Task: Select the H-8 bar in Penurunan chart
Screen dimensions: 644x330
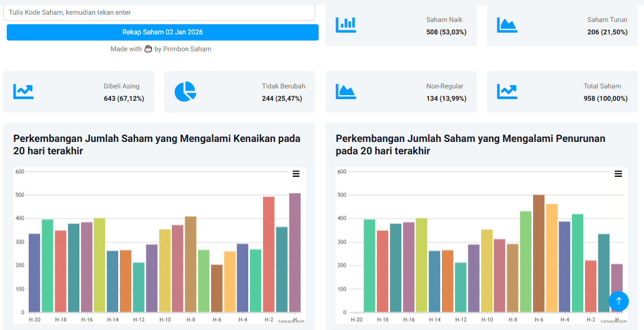Action: click(x=513, y=278)
